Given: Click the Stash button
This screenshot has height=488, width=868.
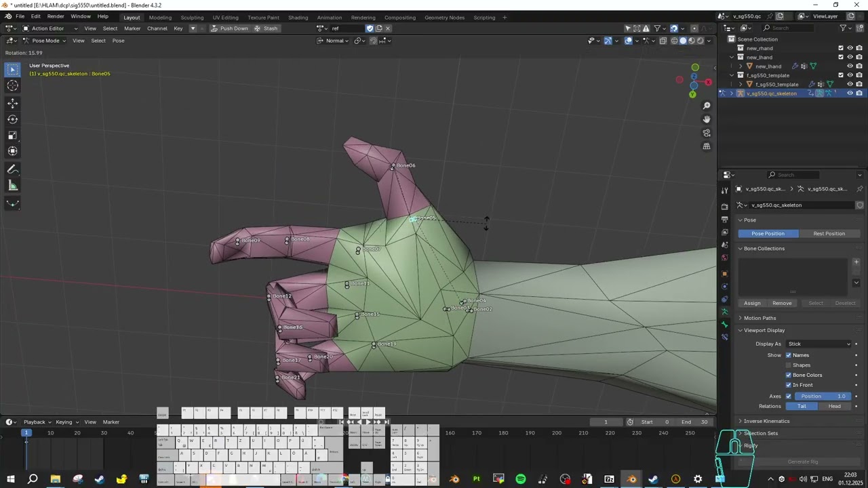Looking at the screenshot, I should [266, 28].
